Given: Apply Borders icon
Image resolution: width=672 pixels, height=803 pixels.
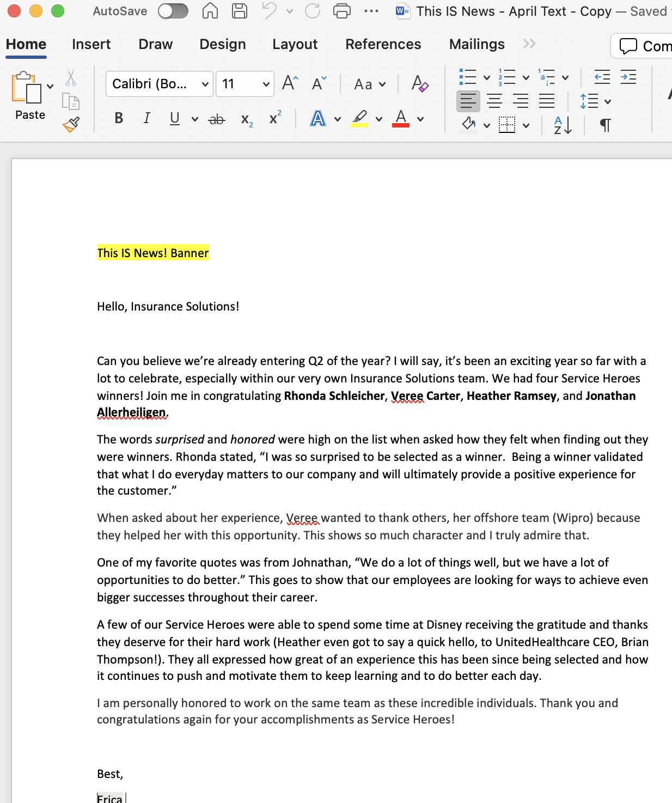Looking at the screenshot, I should pyautogui.click(x=507, y=125).
